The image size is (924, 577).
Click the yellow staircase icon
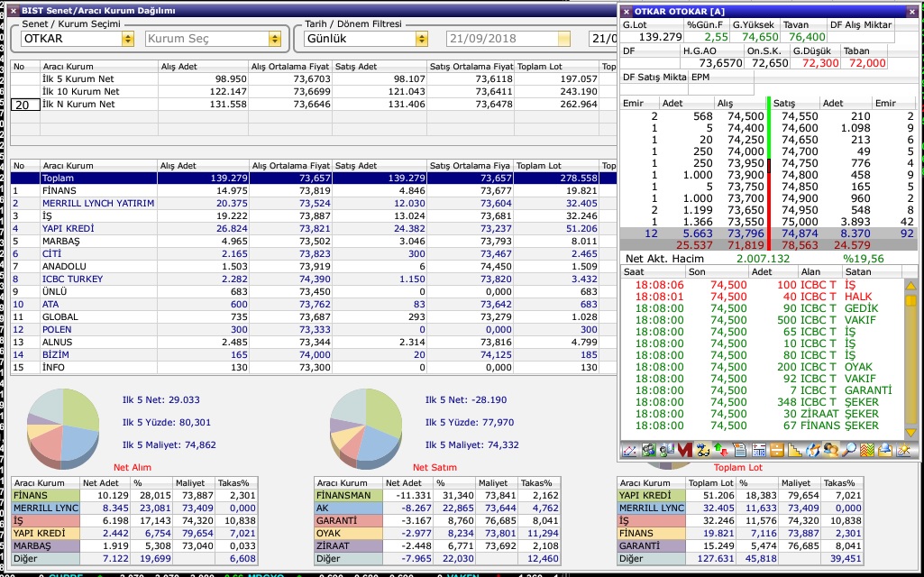pyautogui.click(x=795, y=450)
